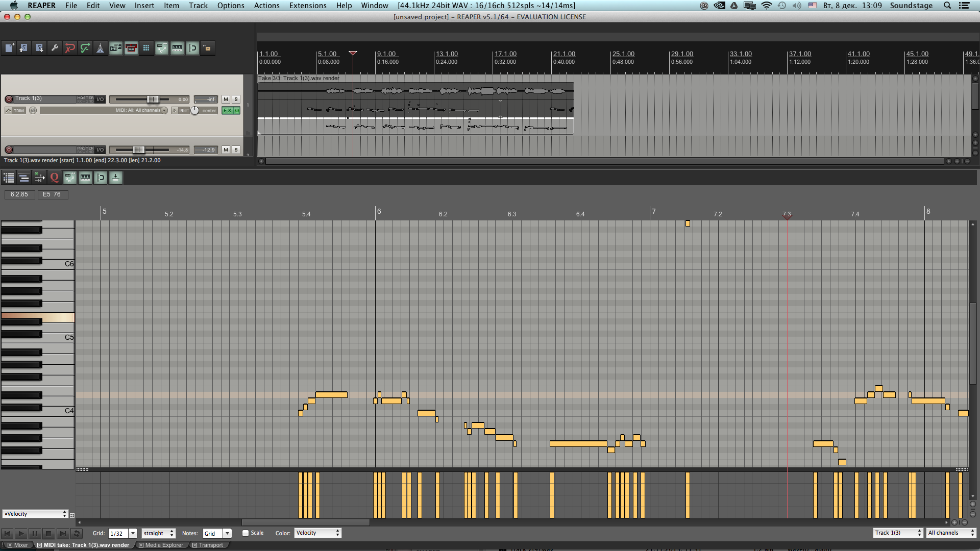Open the Color Velocity dropdown

317,533
